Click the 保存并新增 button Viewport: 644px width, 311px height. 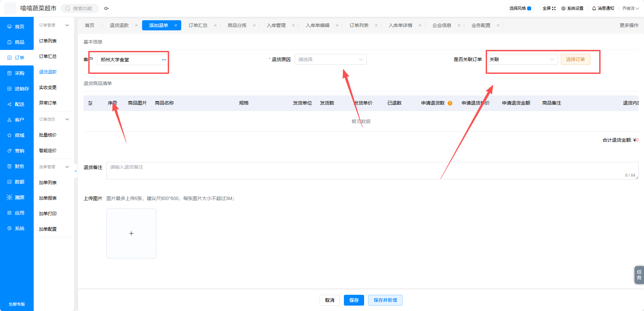click(x=385, y=300)
